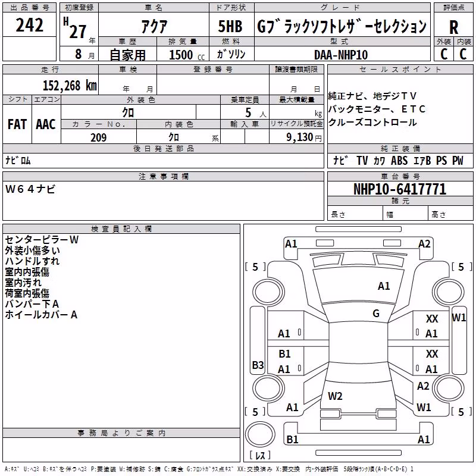Click the lot number 242
Viewport: 476px width, 476px height.
click(29, 25)
